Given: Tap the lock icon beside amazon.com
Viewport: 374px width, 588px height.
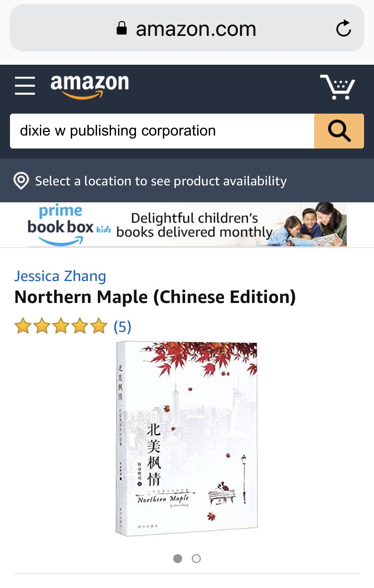Looking at the screenshot, I should coord(122,28).
